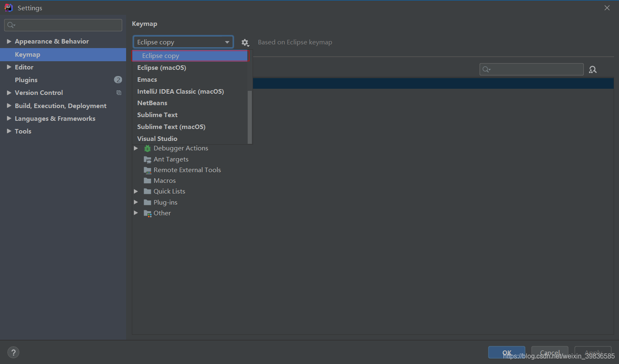This screenshot has width=619, height=364.
Task: Select the Macros row
Action: 373,181
